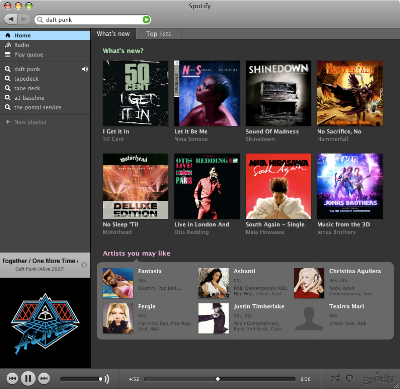Open Justin Timberlake artist link

(x=259, y=306)
